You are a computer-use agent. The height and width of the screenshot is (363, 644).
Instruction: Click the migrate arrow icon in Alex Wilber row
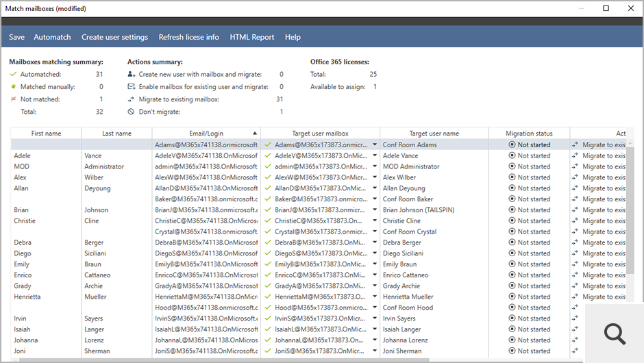pos(575,177)
